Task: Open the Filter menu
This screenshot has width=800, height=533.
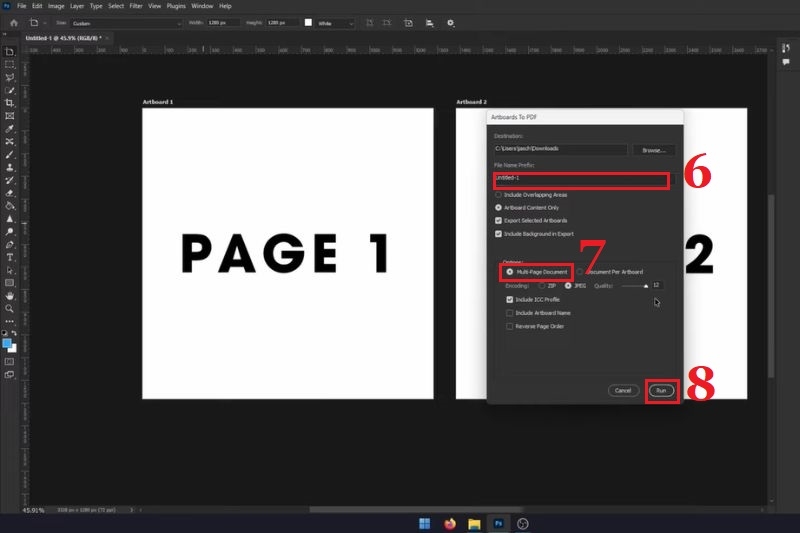Action: click(x=136, y=6)
